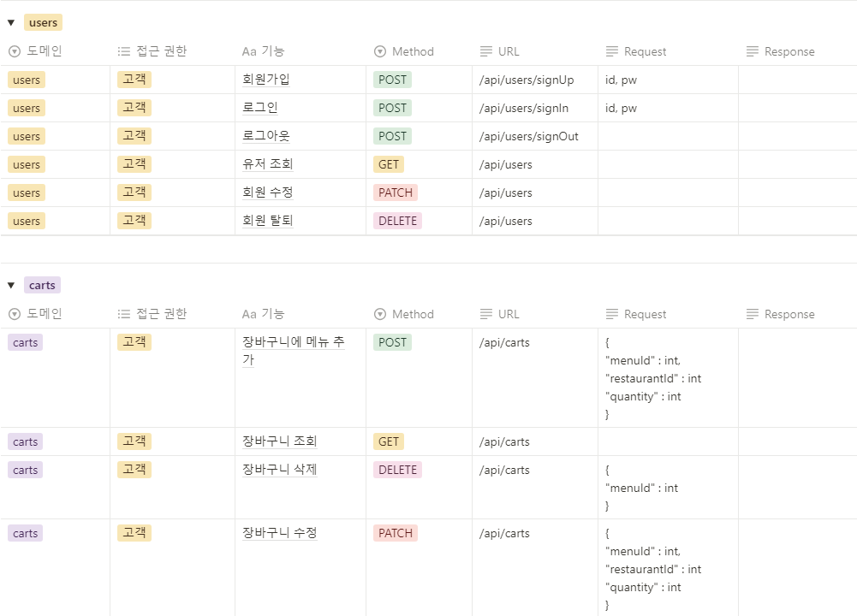Click the Aa title icon in users table header
857x616 pixels.
pyautogui.click(x=249, y=52)
